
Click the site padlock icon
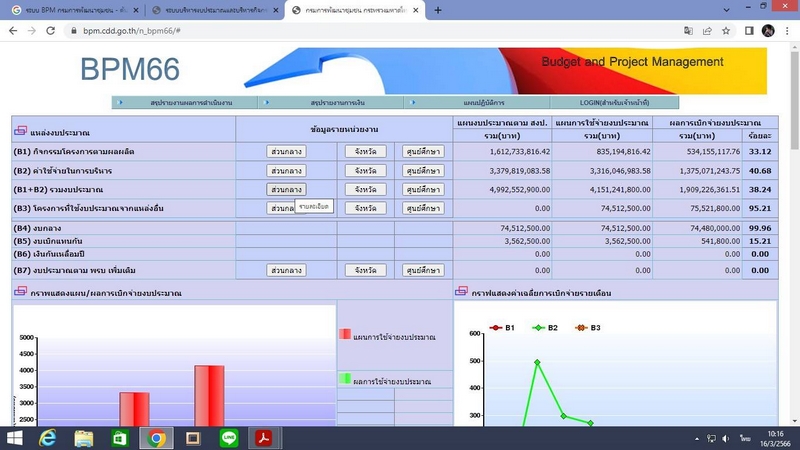pos(74,31)
